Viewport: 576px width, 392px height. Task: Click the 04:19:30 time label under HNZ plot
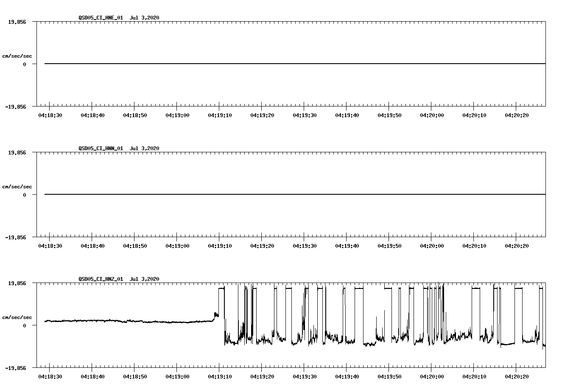(305, 377)
